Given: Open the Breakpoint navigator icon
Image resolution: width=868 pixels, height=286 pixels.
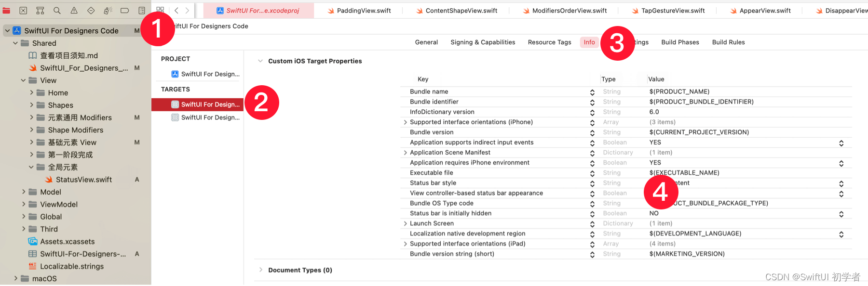Looking at the screenshot, I should point(124,10).
